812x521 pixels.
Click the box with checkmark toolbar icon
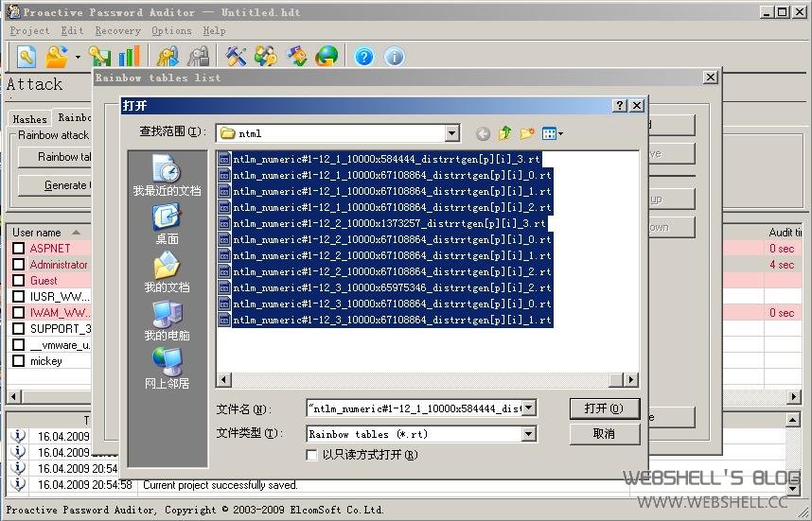(x=296, y=57)
